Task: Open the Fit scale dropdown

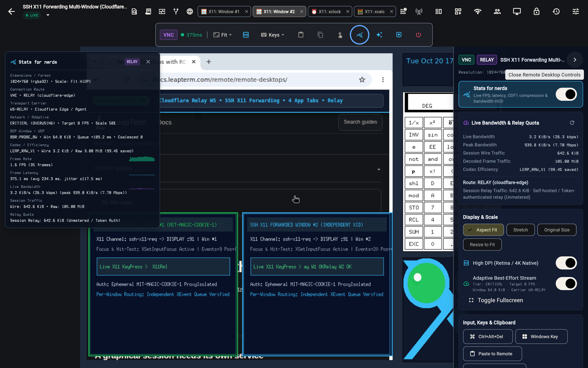Action: click(222, 35)
